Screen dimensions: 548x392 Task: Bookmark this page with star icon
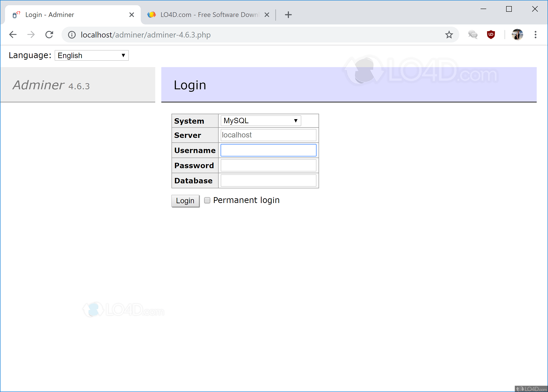(x=449, y=35)
